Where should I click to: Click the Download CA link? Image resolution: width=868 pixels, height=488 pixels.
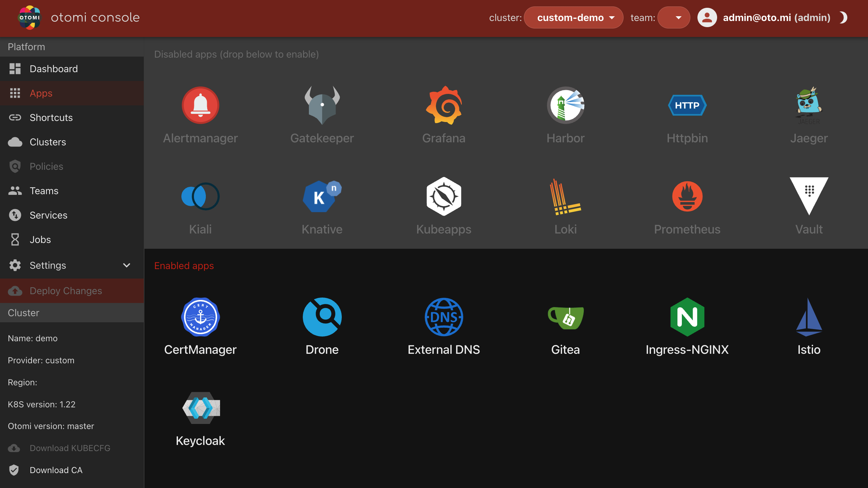56,470
